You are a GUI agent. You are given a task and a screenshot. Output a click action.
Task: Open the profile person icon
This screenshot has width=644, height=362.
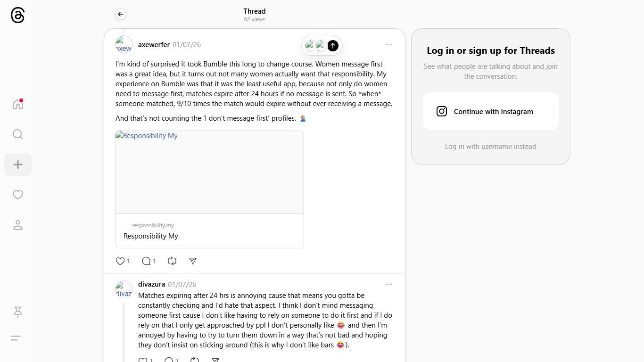[x=18, y=225]
